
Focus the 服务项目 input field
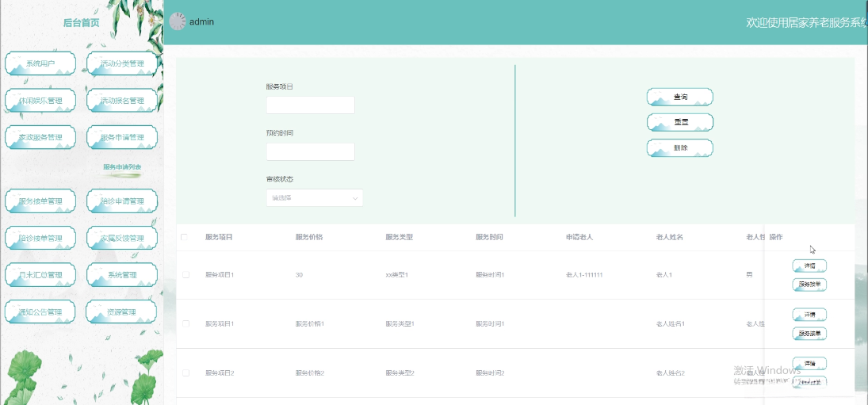[x=311, y=105]
